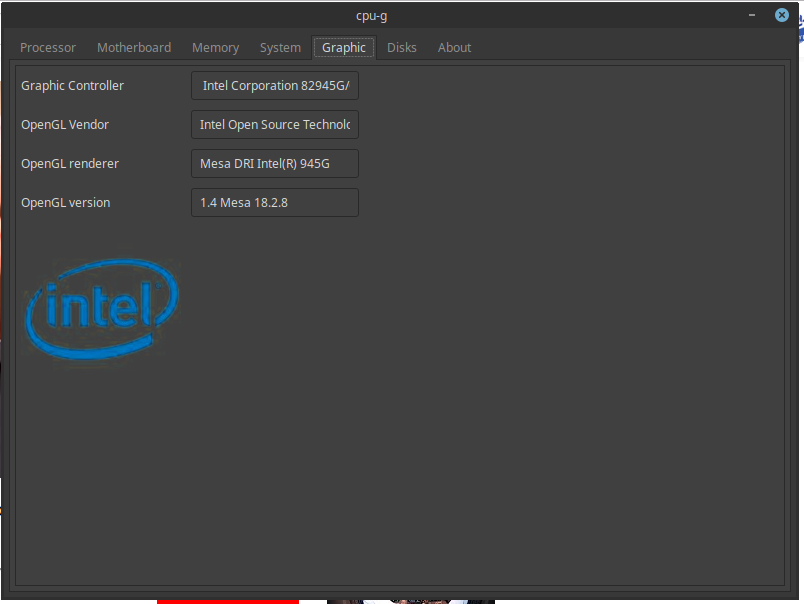The image size is (804, 604).
Task: Close the cpu-g window
Action: (x=781, y=15)
